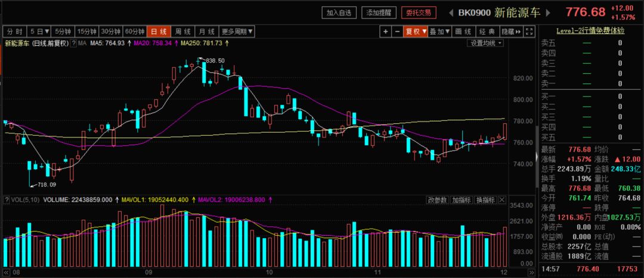
Task: Click 今开 761.74 value
Action: [x=581, y=198]
